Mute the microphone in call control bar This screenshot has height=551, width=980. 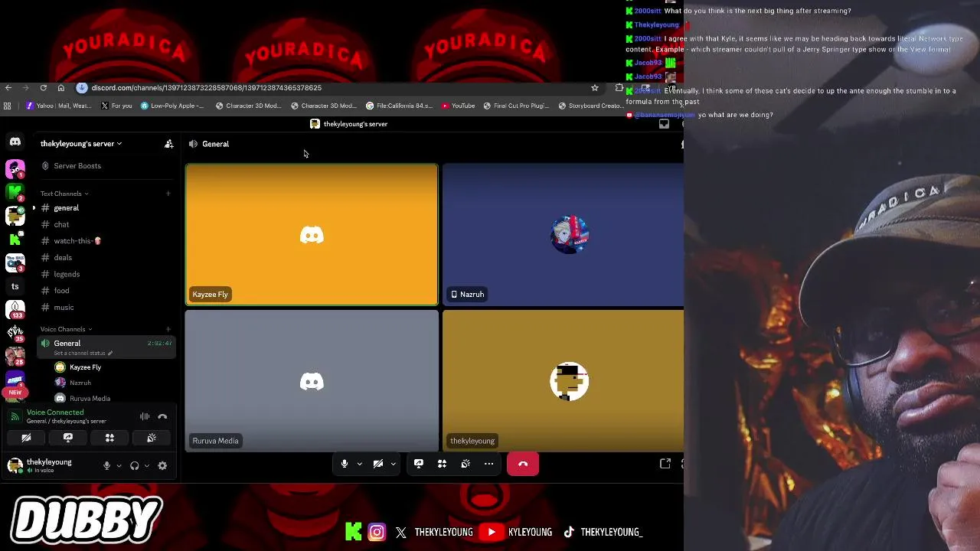(x=345, y=464)
